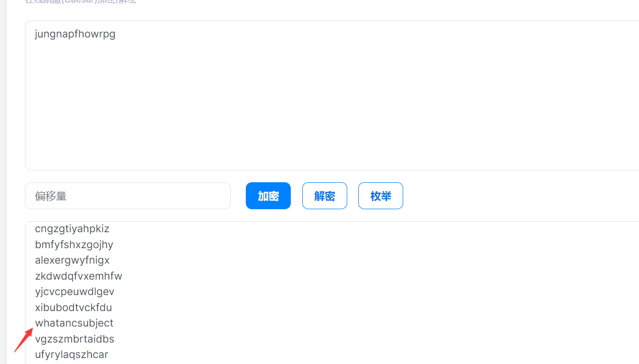Click the red arrow annotation
The height and width of the screenshot is (364, 639).
23,340
